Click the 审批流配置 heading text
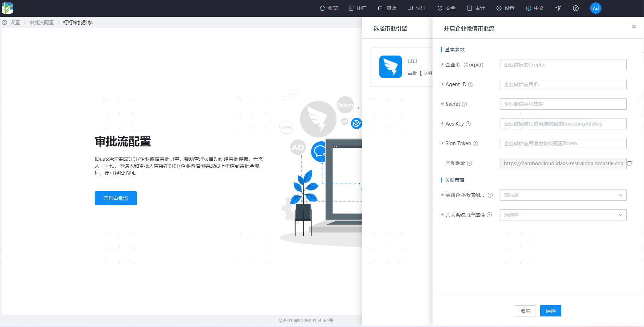Image resolution: width=644 pixels, height=327 pixels. tap(123, 141)
